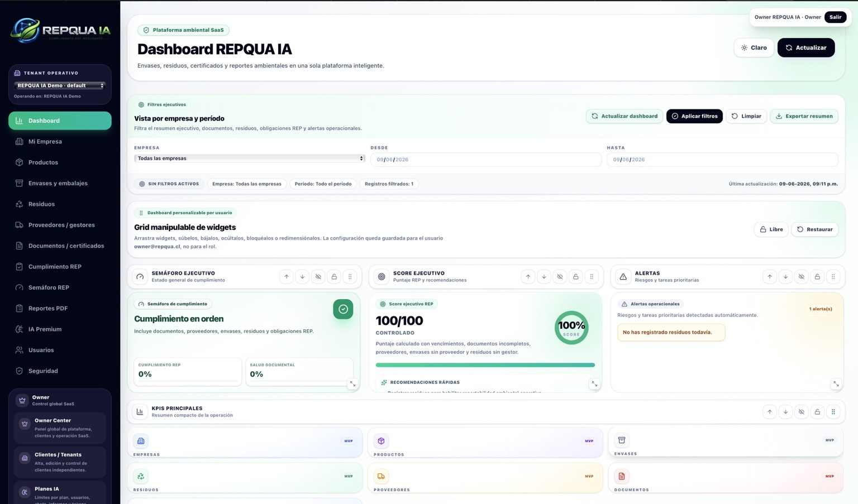Open IA Premium section
Image resolution: width=858 pixels, height=504 pixels.
(x=60, y=329)
